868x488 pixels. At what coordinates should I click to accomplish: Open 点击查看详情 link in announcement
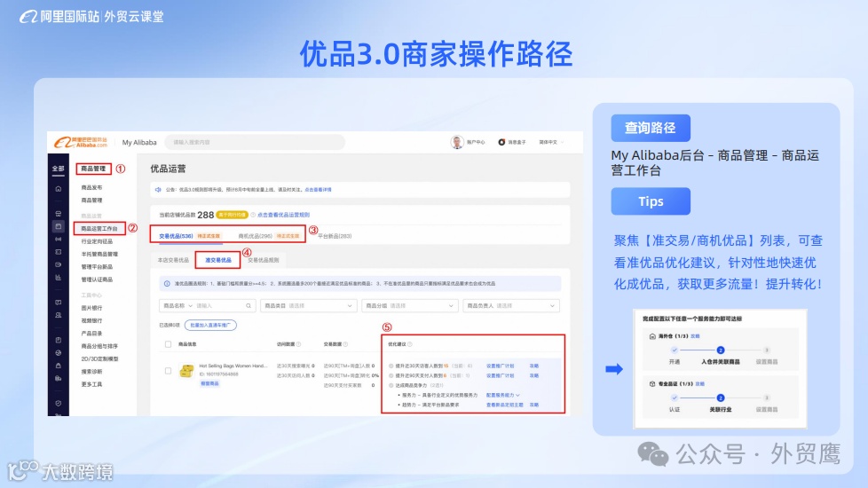[318, 190]
